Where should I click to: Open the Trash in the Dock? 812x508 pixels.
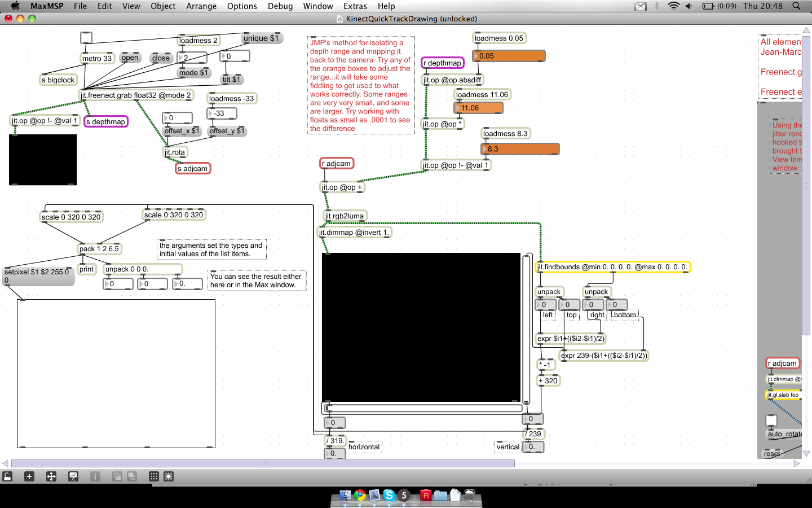coord(470,496)
